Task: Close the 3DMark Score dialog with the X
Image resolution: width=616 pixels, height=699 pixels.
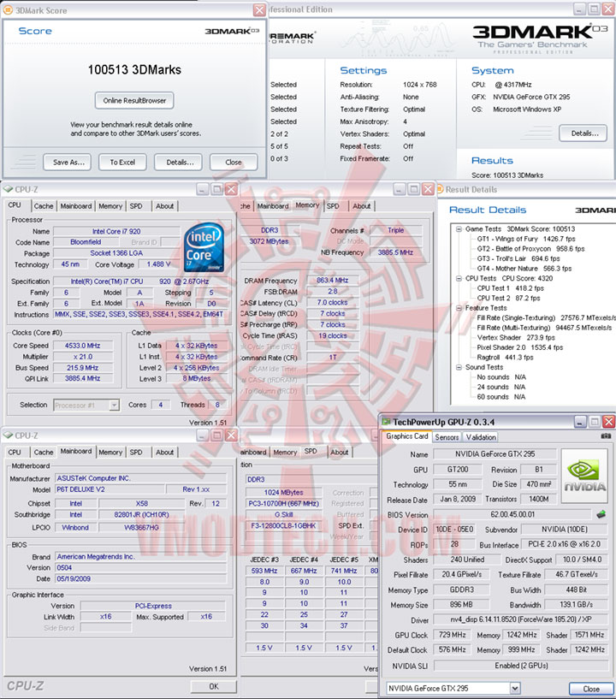Action: (259, 9)
